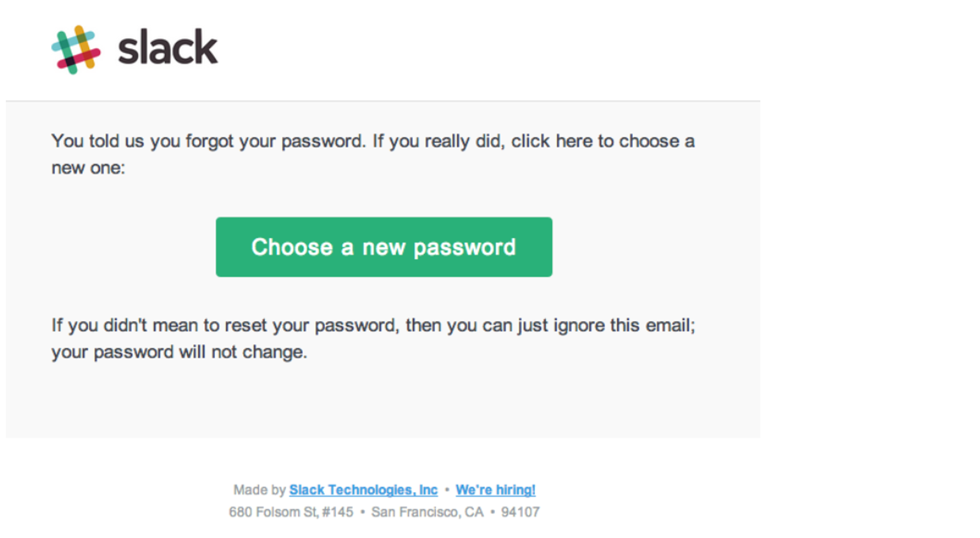Click the 'click here to choose a' phrase
Image resolution: width=980 pixels, height=538 pixels.
[603, 141]
